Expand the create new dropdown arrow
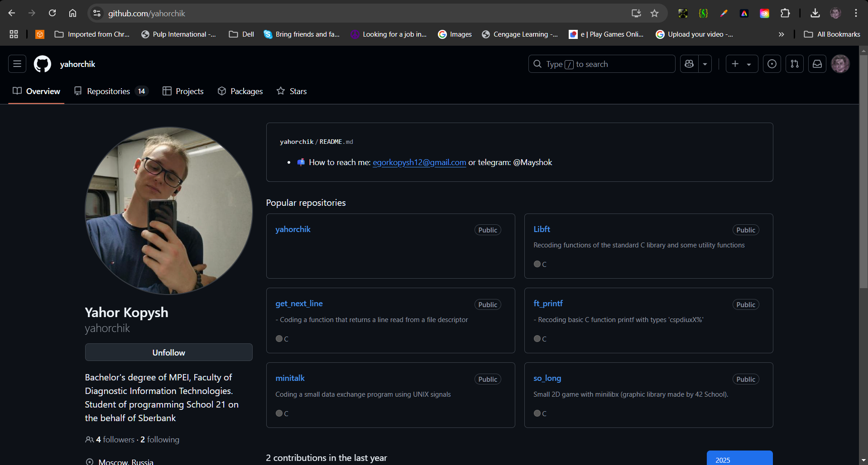 749,64
